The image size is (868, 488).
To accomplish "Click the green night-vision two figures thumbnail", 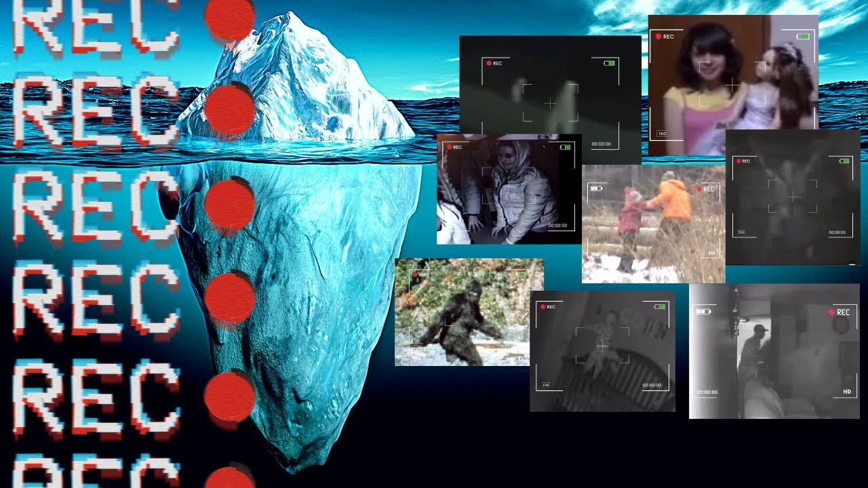I will (x=550, y=100).
